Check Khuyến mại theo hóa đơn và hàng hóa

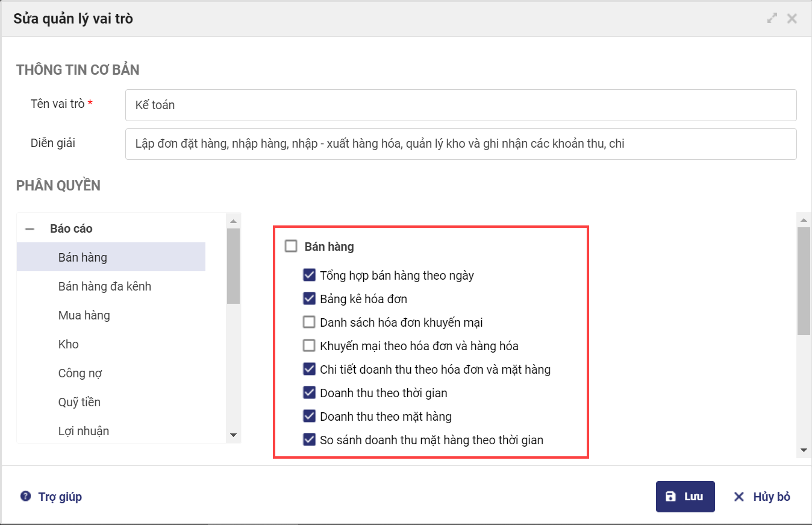tap(310, 346)
